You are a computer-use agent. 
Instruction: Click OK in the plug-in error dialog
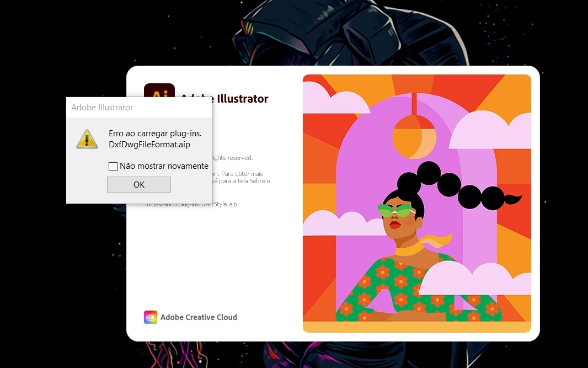pyautogui.click(x=139, y=185)
